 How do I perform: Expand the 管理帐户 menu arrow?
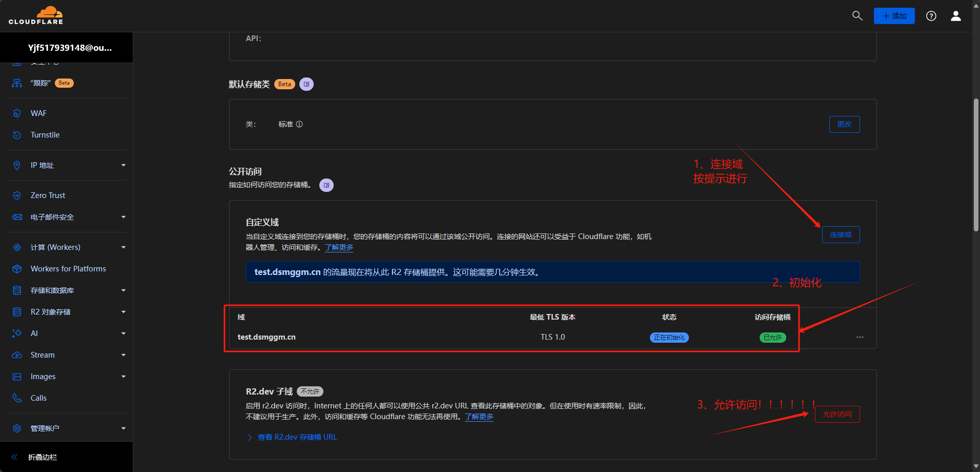(124, 428)
